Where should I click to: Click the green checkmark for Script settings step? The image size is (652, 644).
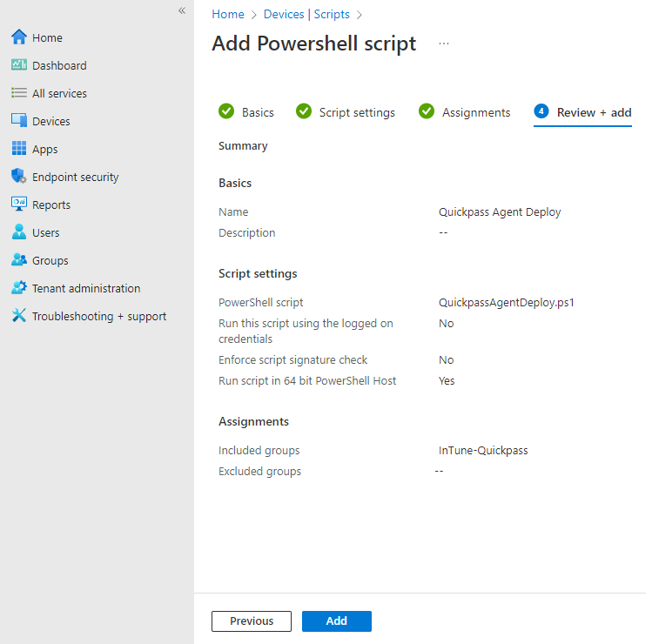click(x=304, y=111)
